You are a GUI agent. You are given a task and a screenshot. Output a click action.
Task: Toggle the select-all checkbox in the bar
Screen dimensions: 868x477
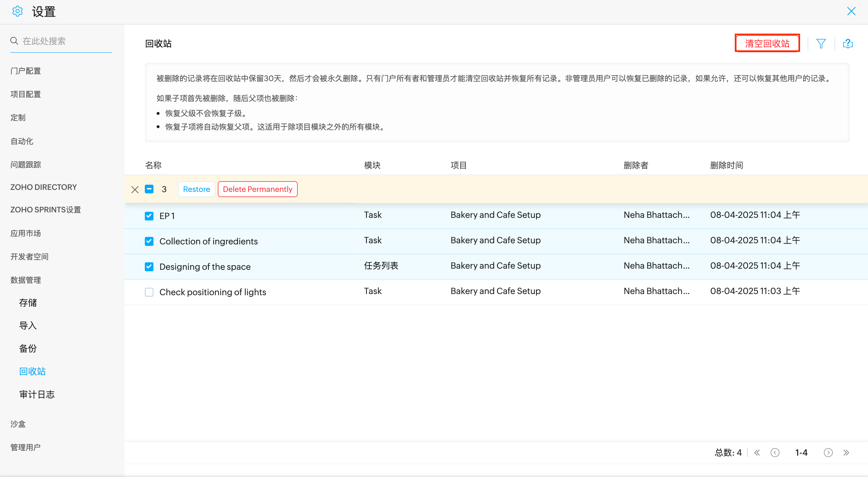click(149, 189)
